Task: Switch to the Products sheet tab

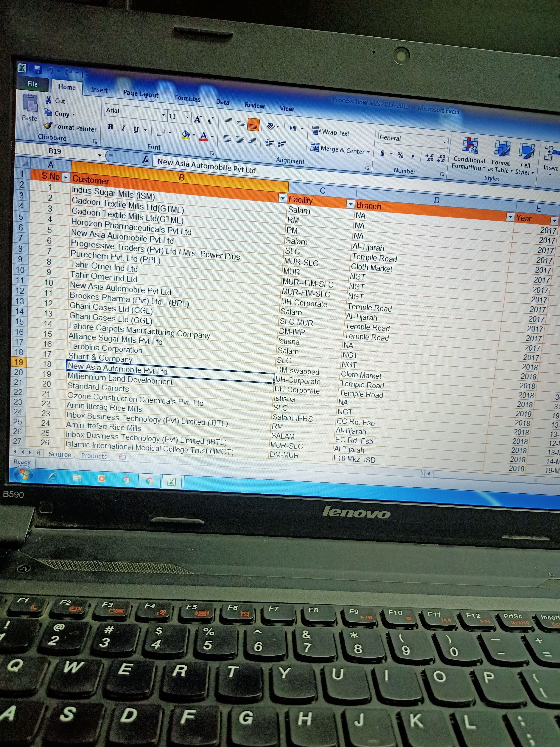Action: coord(94,456)
